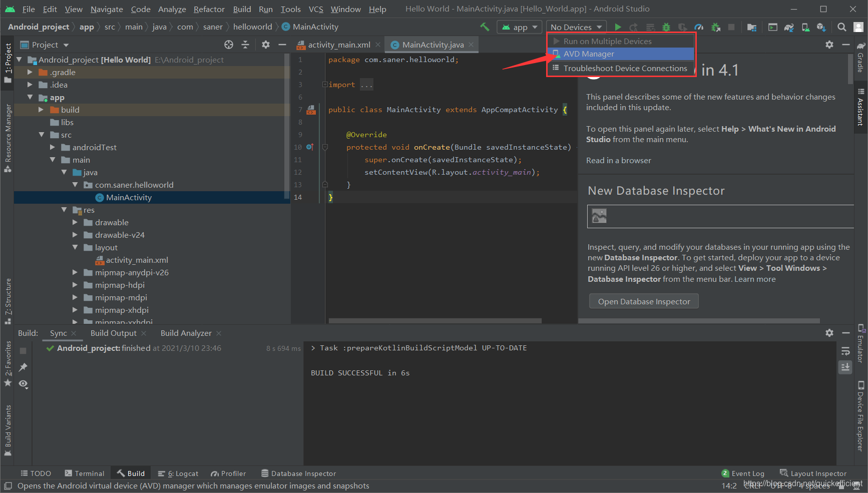Open Build panel gear settings
This screenshot has height=493, width=868.
[829, 333]
